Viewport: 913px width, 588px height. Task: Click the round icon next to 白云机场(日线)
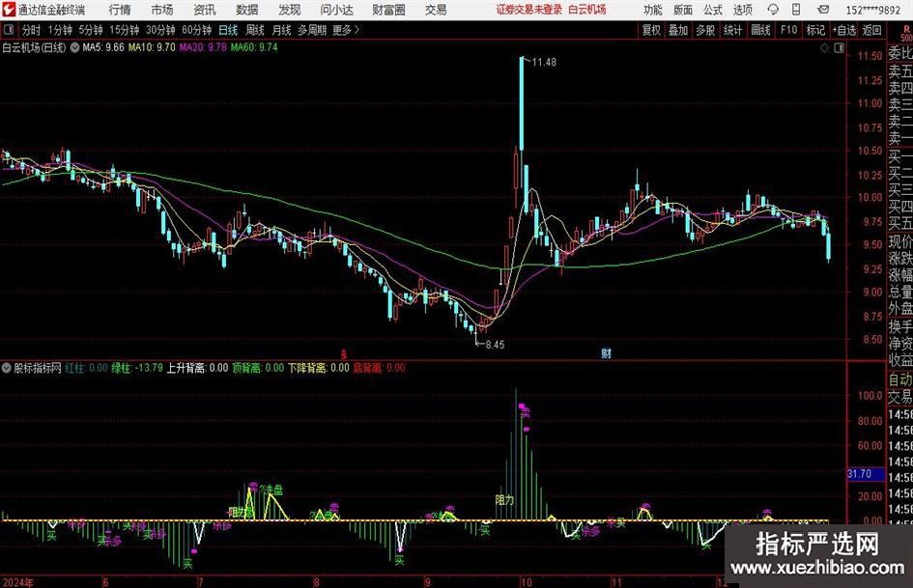point(75,47)
